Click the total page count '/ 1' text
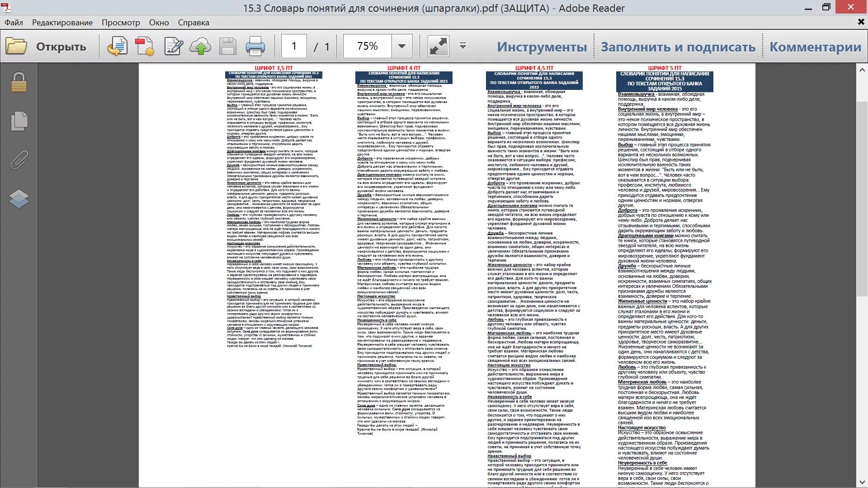 (x=321, y=47)
